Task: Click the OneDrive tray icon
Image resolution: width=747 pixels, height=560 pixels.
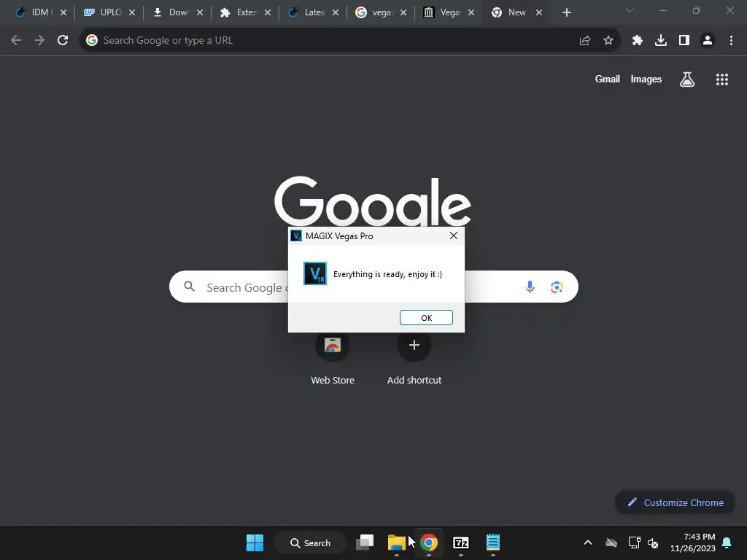Action: point(611,542)
